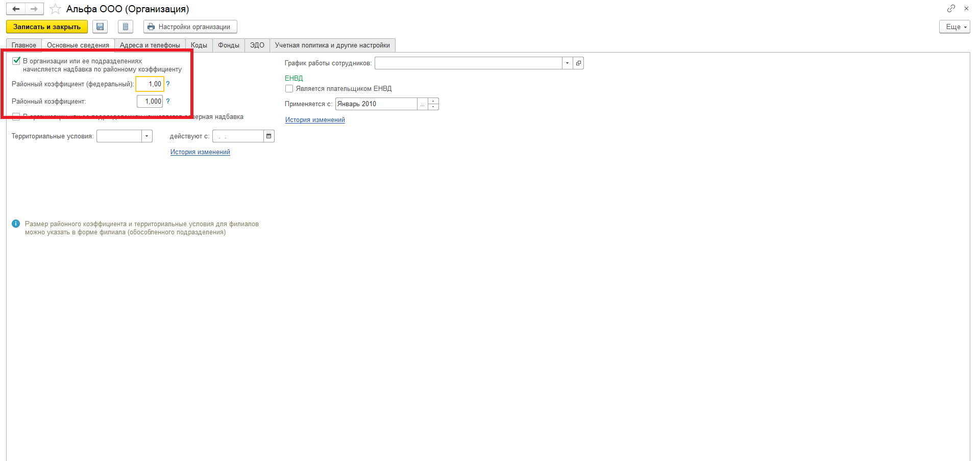980x461 pixels.
Task: Focus the federal regional coefficient field
Action: [x=150, y=84]
